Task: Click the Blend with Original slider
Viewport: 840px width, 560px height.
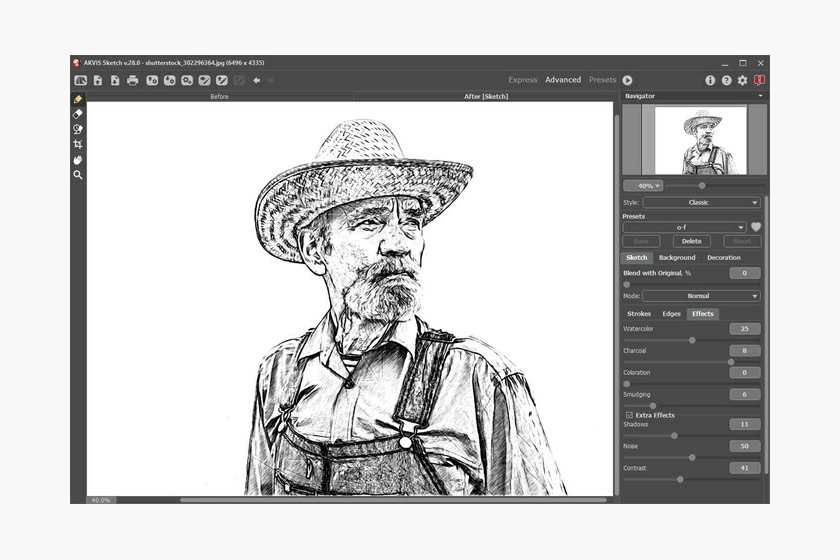Action: coord(691,285)
